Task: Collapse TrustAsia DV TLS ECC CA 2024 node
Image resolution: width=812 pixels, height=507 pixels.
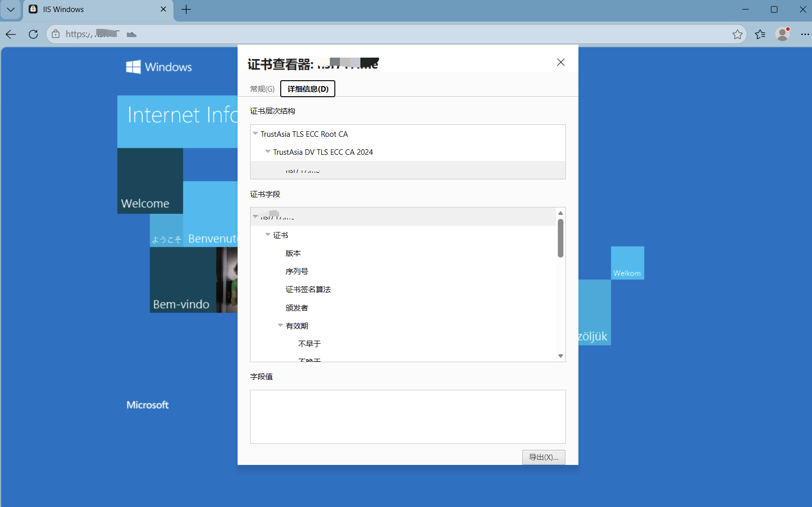Action: tap(268, 151)
